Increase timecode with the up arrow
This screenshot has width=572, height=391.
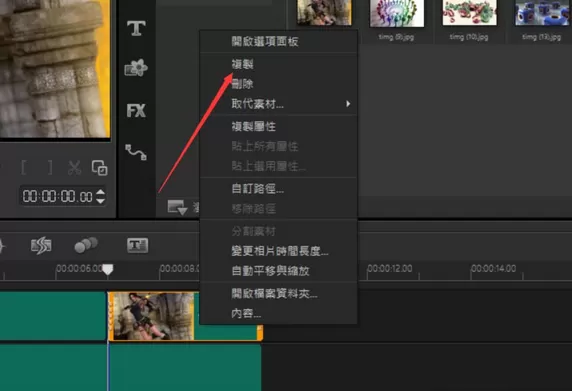click(101, 192)
